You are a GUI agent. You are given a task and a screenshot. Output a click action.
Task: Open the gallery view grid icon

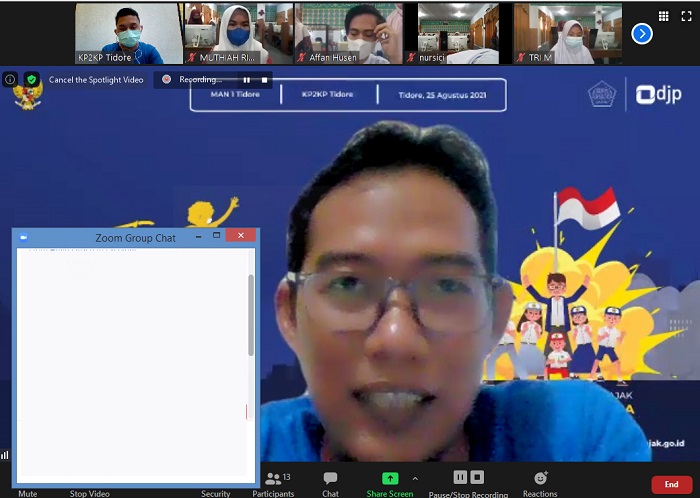664,16
